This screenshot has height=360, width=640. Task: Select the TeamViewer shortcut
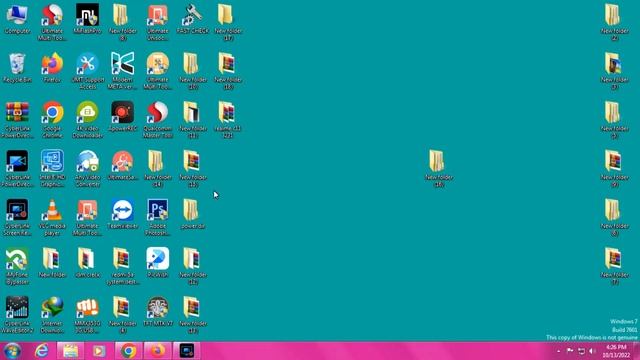[x=122, y=214]
